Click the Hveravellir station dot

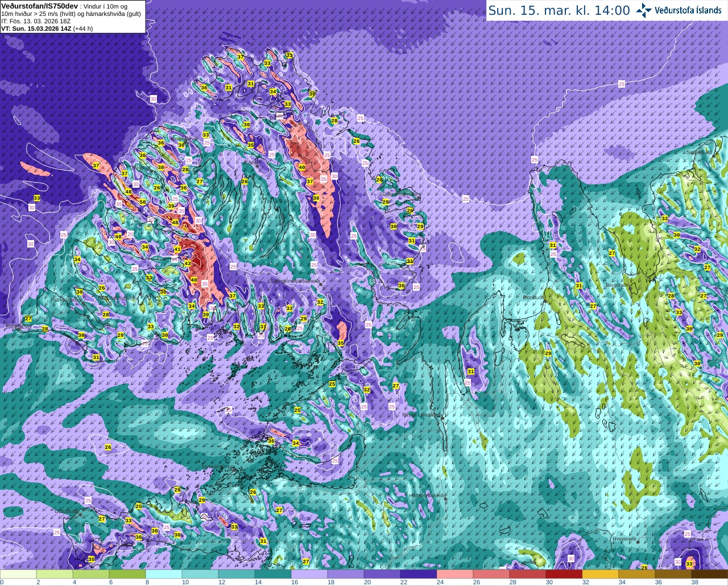tap(638, 543)
